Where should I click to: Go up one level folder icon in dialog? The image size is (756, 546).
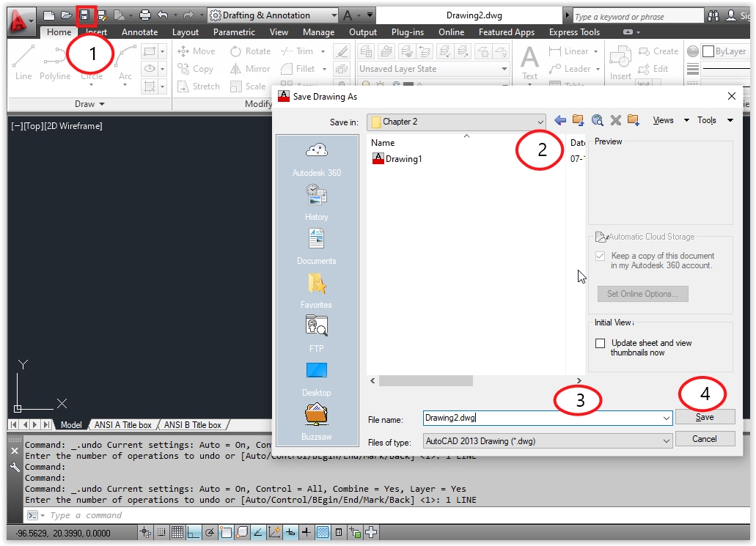point(578,120)
